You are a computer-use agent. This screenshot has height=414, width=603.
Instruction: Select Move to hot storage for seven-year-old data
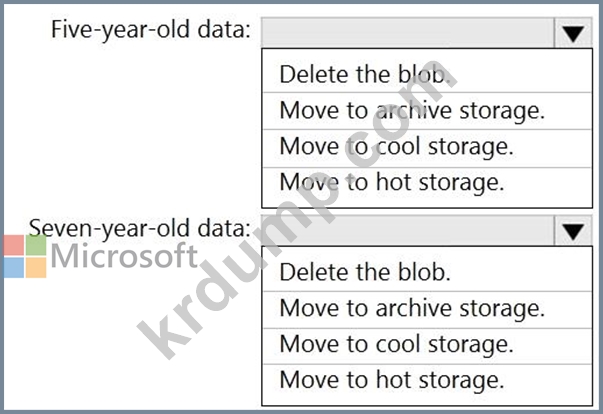(392, 380)
